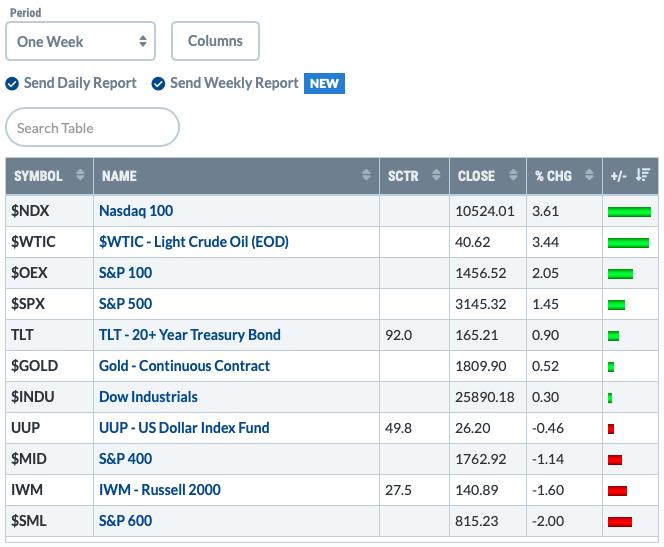
Task: Sort table by the NAME column arrows
Action: (x=367, y=175)
